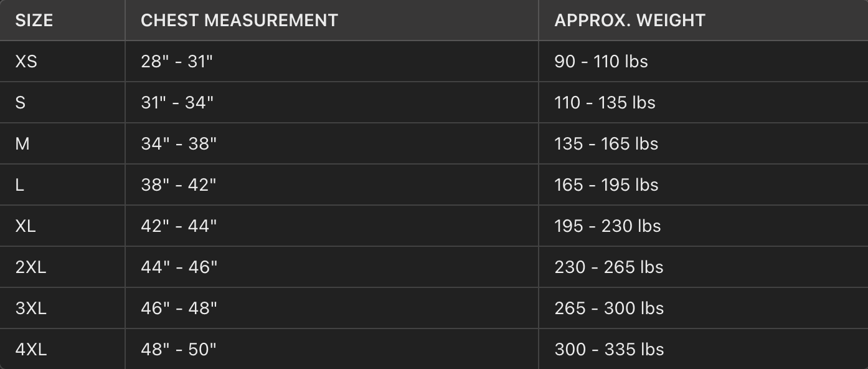This screenshot has width=868, height=369.
Task: Select the S size cell
Action: tap(21, 103)
